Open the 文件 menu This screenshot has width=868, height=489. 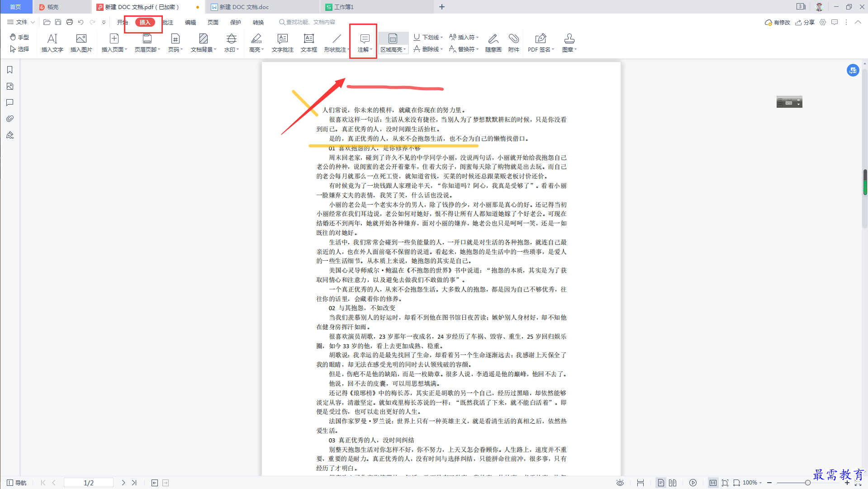(21, 22)
